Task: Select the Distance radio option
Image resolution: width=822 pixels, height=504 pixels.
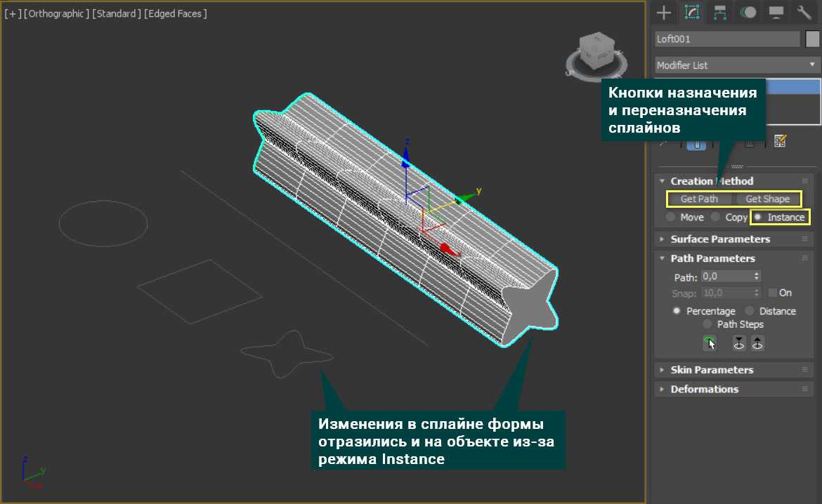Action: [x=750, y=311]
